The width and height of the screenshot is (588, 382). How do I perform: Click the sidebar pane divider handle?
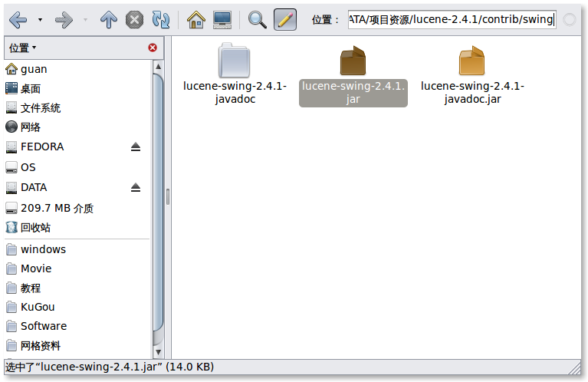(168, 197)
